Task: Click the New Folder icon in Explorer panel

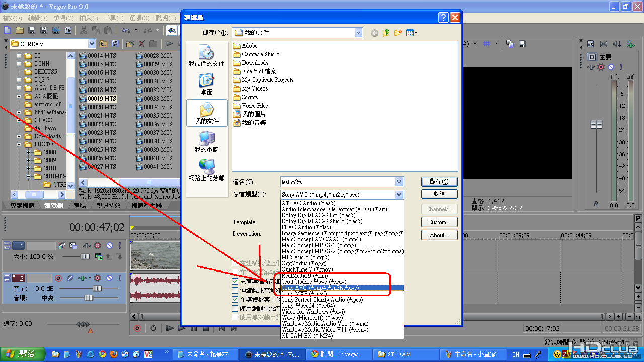Action: coord(130,44)
